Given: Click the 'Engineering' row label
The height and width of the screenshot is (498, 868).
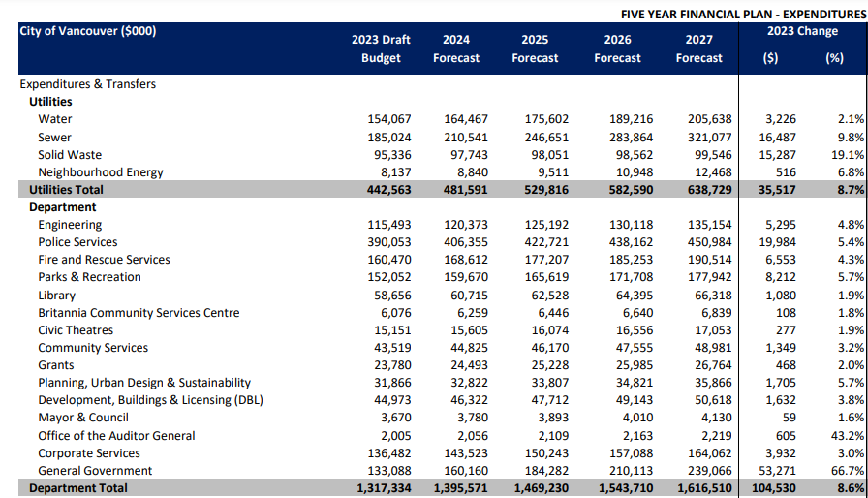Looking at the screenshot, I should point(70,225).
